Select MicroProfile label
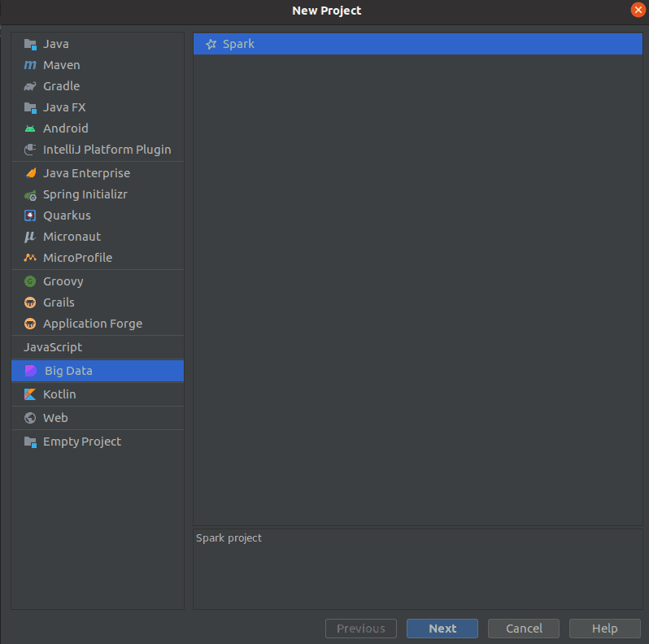Viewport: 649px width, 644px height. [x=78, y=258]
